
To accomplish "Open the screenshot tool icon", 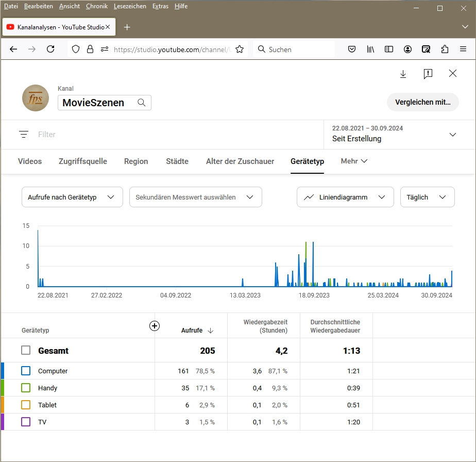I will click(x=426, y=49).
